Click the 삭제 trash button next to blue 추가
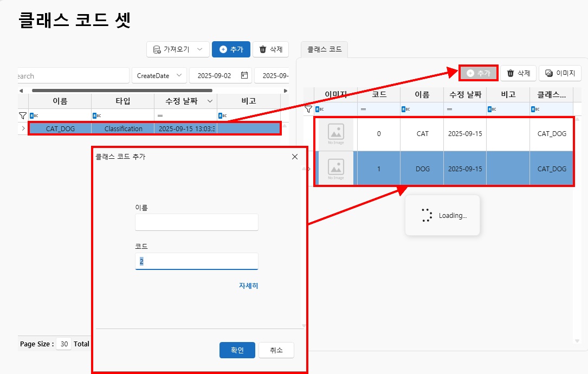 coord(271,49)
